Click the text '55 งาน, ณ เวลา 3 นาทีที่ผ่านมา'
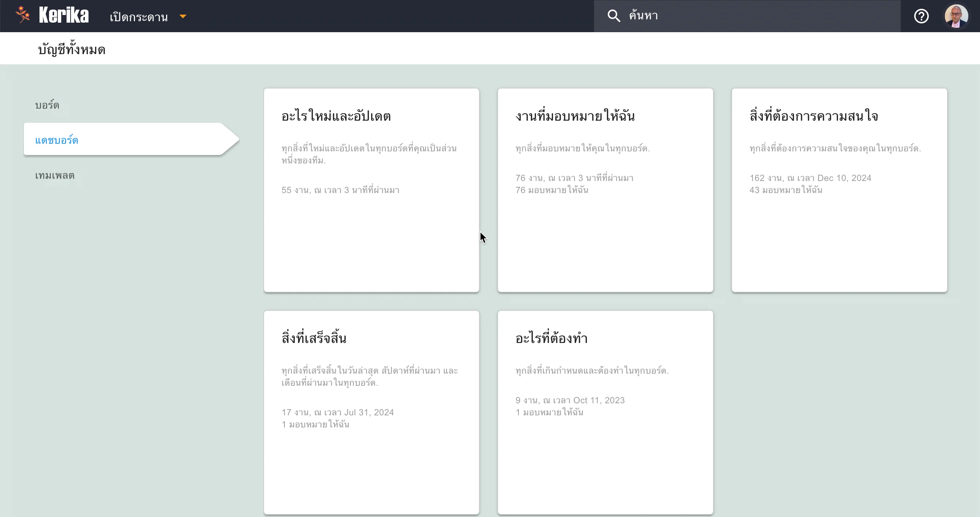Screen dimensions: 980x517 (340, 190)
